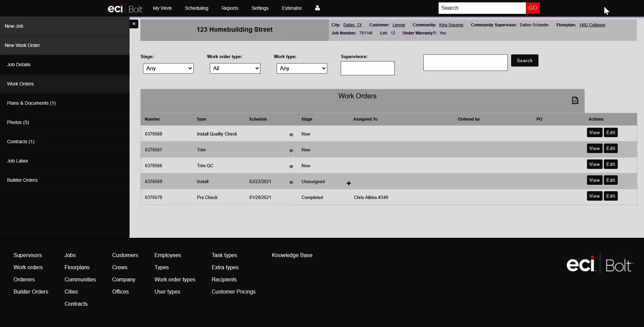Image resolution: width=644 pixels, height=327 pixels.
Task: Open the Dallas, TX city link
Action: [352, 25]
